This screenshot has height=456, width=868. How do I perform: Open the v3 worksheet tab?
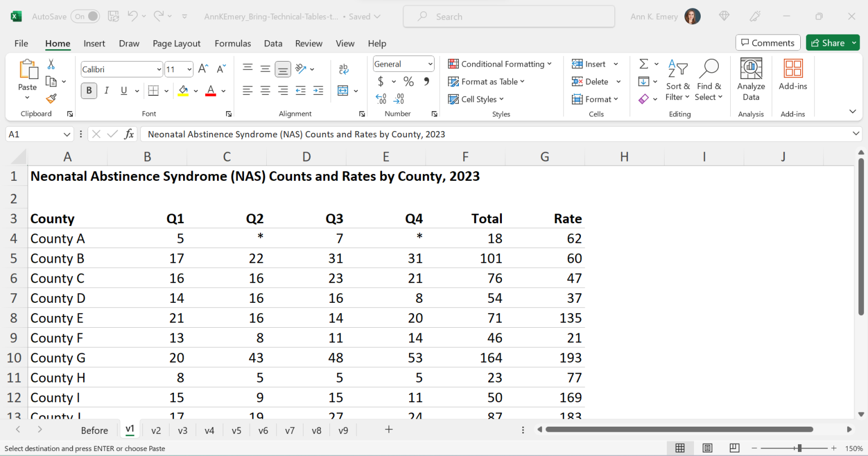[x=183, y=430]
